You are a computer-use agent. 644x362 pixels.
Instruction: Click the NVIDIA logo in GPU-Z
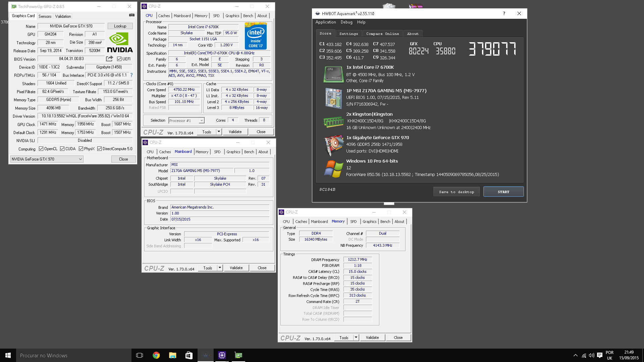(x=120, y=43)
